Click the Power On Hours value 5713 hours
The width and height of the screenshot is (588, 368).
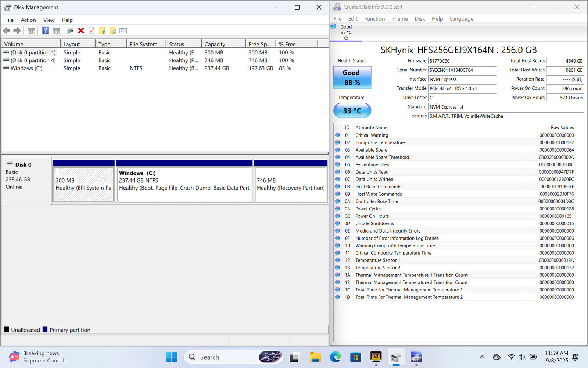click(x=565, y=98)
